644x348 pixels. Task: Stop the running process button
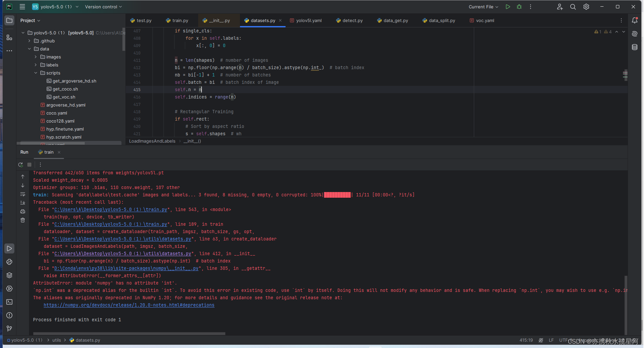point(29,165)
